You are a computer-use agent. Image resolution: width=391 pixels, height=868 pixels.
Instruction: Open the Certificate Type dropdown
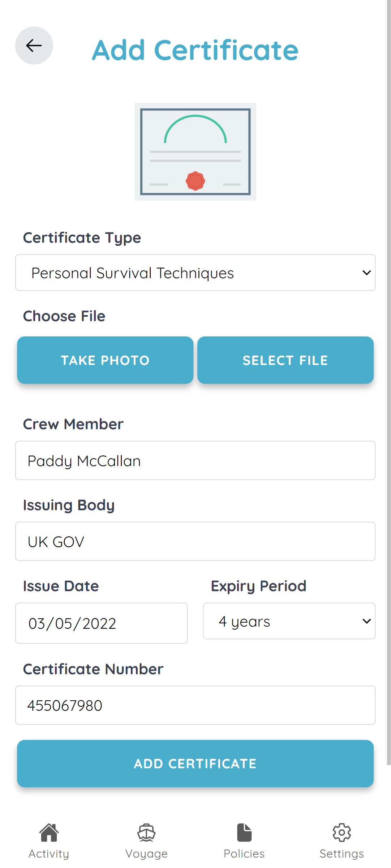pyautogui.click(x=195, y=273)
